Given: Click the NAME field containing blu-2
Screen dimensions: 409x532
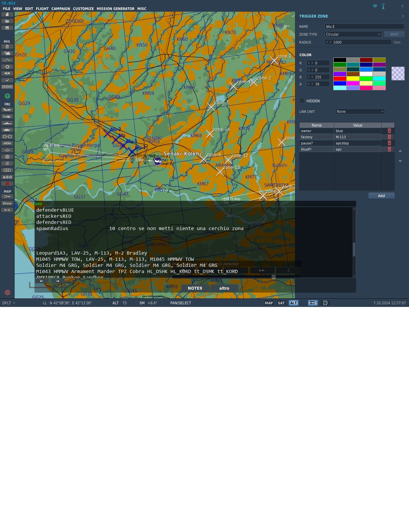Looking at the screenshot, I should pyautogui.click(x=364, y=26).
